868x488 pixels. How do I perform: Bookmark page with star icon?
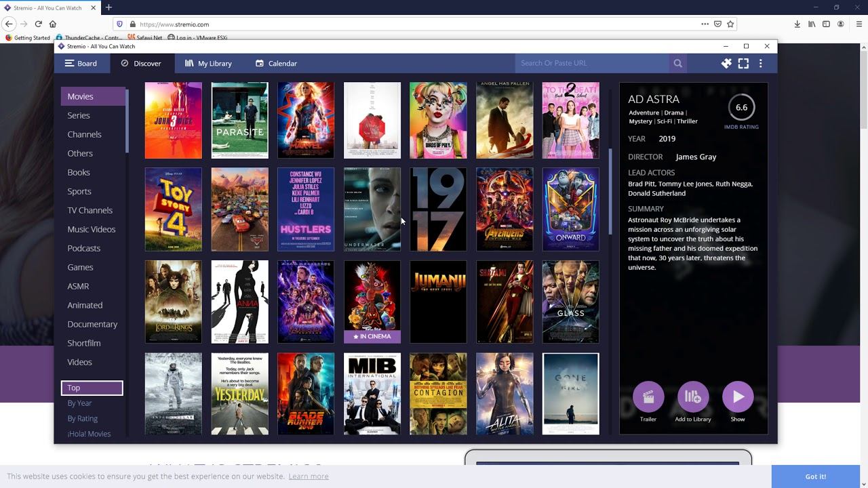click(730, 24)
